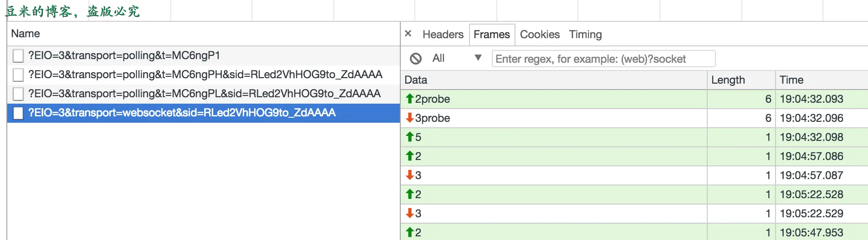
Task: Select the received 3probe frame
Action: pos(634,118)
